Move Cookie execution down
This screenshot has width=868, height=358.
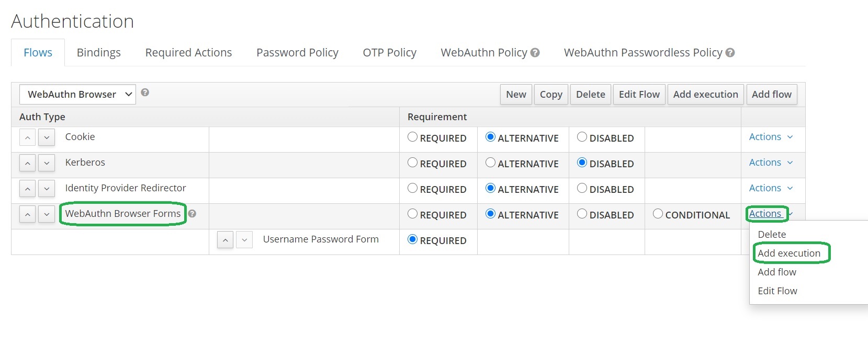tap(47, 137)
